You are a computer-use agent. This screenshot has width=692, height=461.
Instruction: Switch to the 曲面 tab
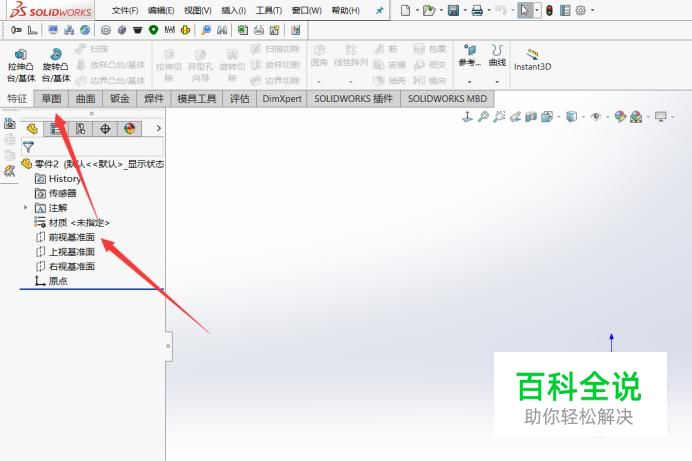pyautogui.click(x=86, y=98)
